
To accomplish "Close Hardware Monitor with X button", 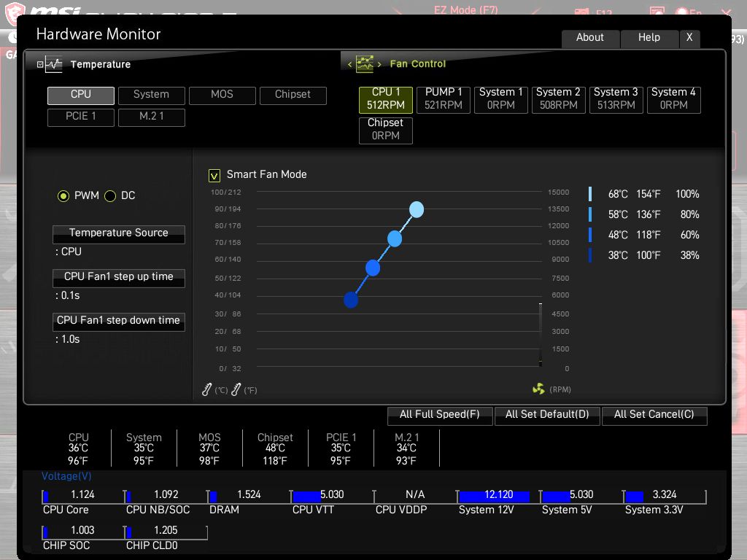I will tap(689, 38).
